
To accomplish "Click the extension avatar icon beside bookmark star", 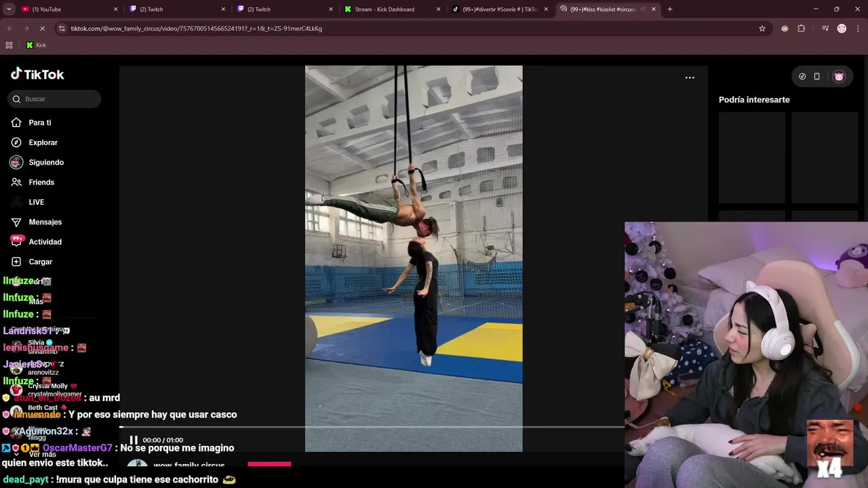I will tap(785, 28).
